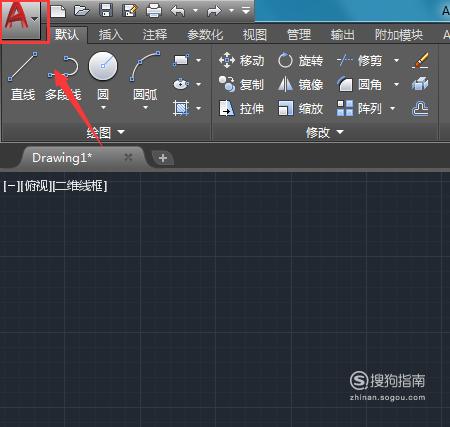Select the rectangle draw tool icon
Image resolution: width=450 pixels, height=427 pixels.
pos(181,60)
